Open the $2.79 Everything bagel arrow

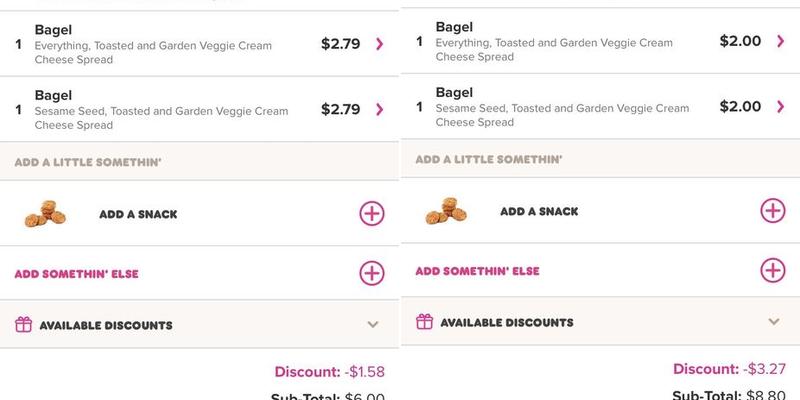[x=379, y=44]
